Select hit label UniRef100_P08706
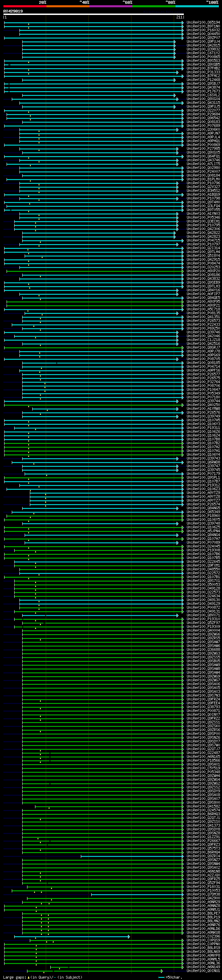 click(x=203, y=386)
